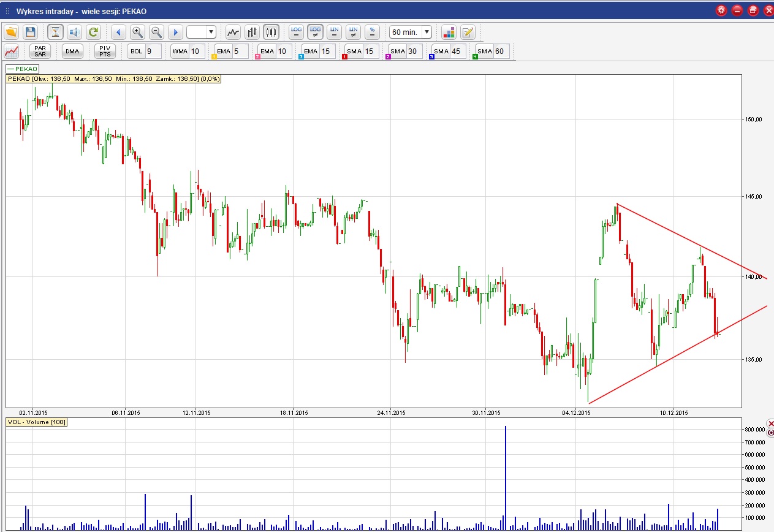The height and width of the screenshot is (532, 774).
Task: Click the SMA period field showing 45
Action: click(458, 51)
